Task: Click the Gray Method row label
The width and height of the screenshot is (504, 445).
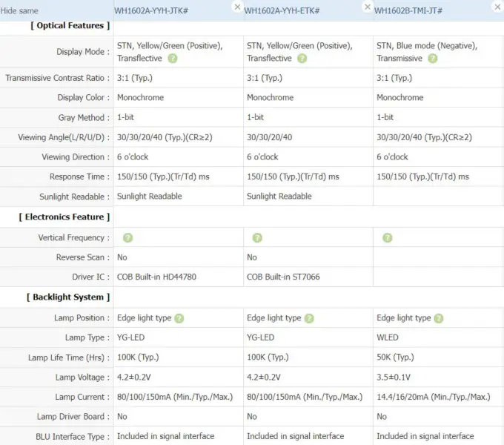Action: pyautogui.click(x=84, y=118)
